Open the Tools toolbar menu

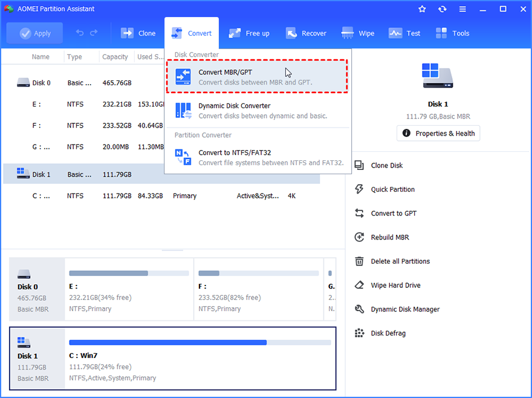(452, 33)
